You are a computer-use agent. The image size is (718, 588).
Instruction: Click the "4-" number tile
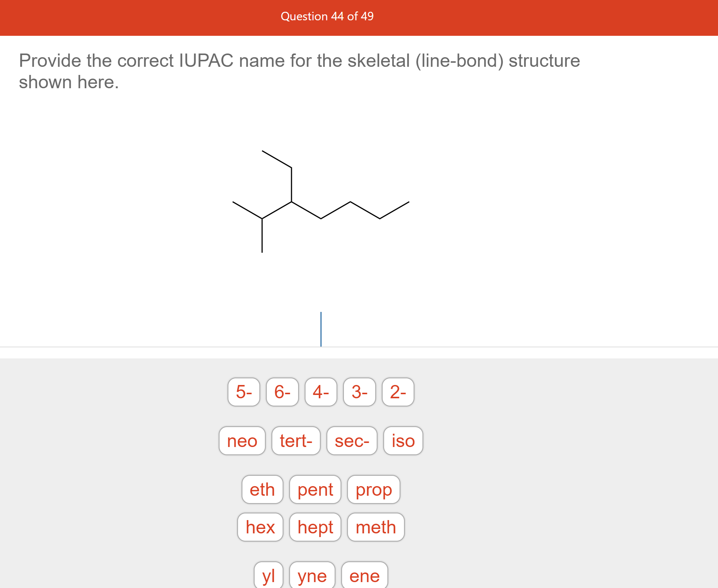[x=321, y=392]
